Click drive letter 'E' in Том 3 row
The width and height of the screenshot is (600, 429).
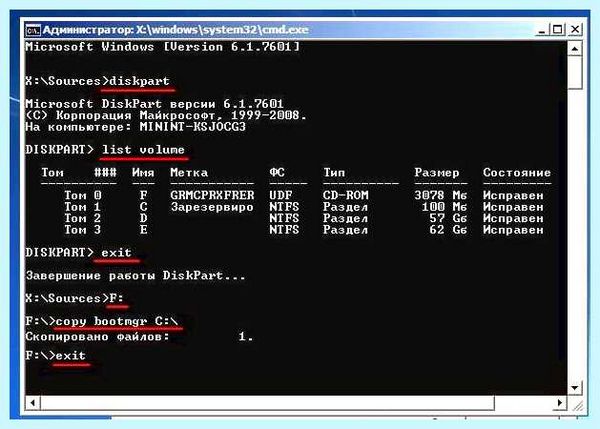pyautogui.click(x=143, y=230)
